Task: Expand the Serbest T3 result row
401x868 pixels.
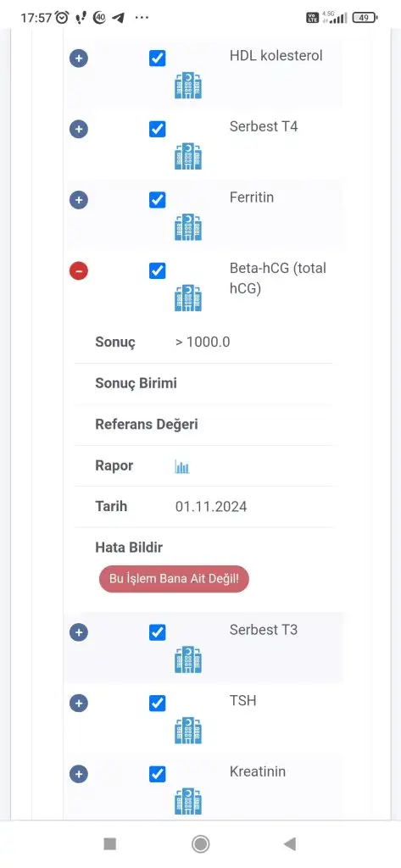Action: coord(79,632)
